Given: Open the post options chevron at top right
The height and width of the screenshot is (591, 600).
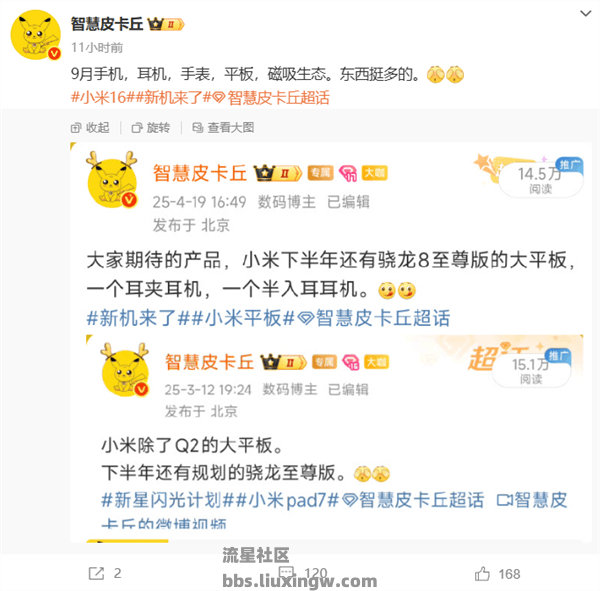Looking at the screenshot, I should coord(585,14).
